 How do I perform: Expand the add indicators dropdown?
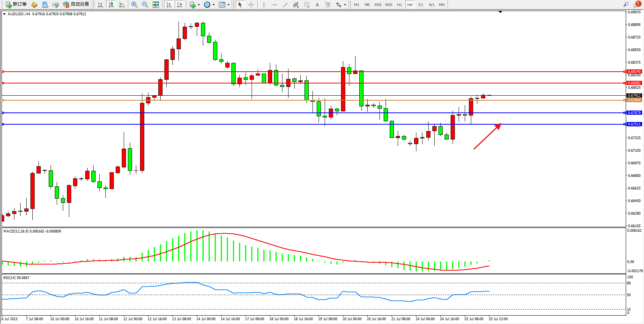click(199, 5)
